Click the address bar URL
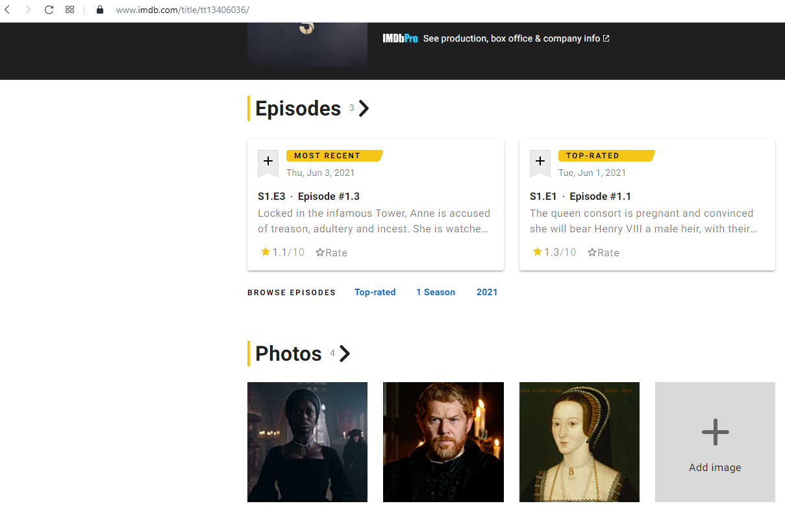Image resolution: width=785 pixels, height=532 pixels. point(182,10)
